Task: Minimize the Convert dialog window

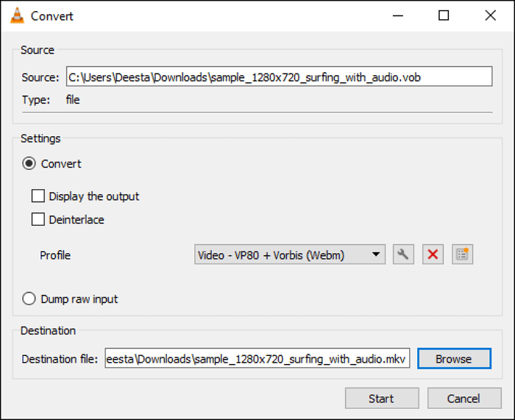Action: (397, 15)
